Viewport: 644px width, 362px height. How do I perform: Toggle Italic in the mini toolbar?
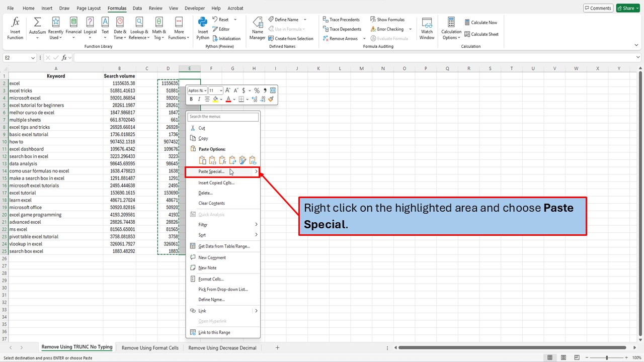[x=198, y=99]
